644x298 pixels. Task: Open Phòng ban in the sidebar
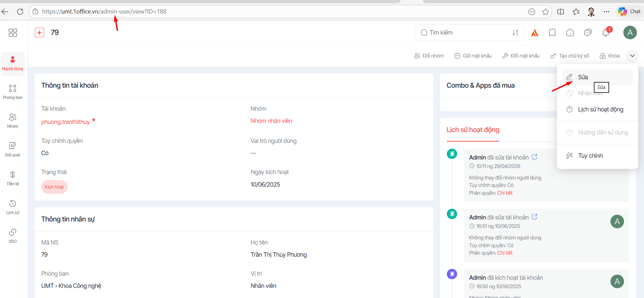click(13, 92)
